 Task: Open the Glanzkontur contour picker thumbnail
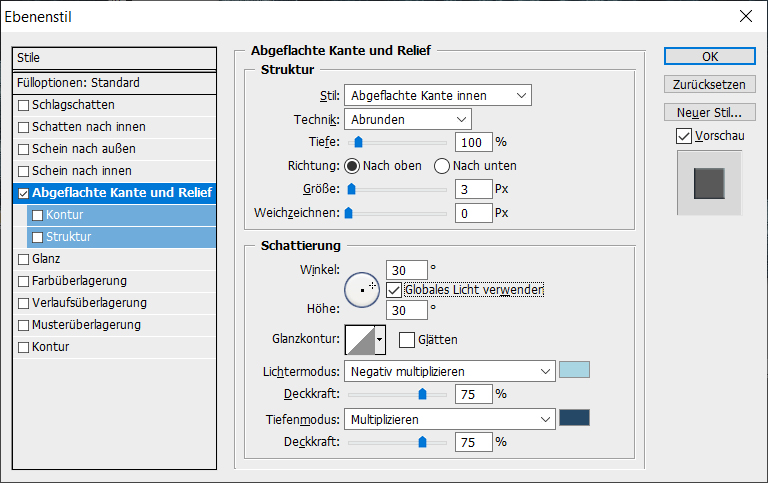coord(360,340)
